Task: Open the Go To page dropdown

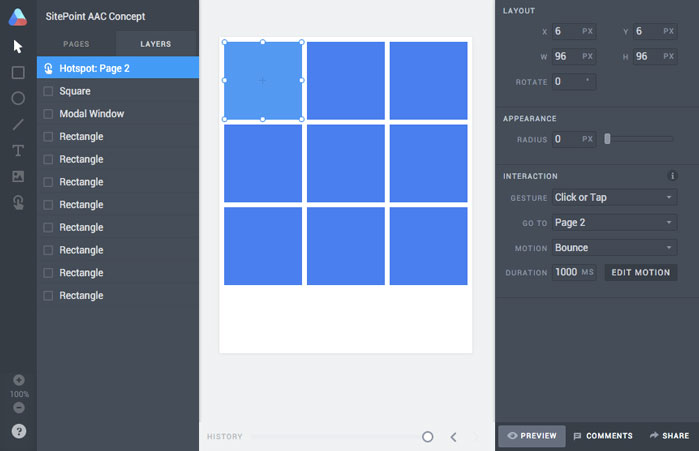Action: pos(614,222)
